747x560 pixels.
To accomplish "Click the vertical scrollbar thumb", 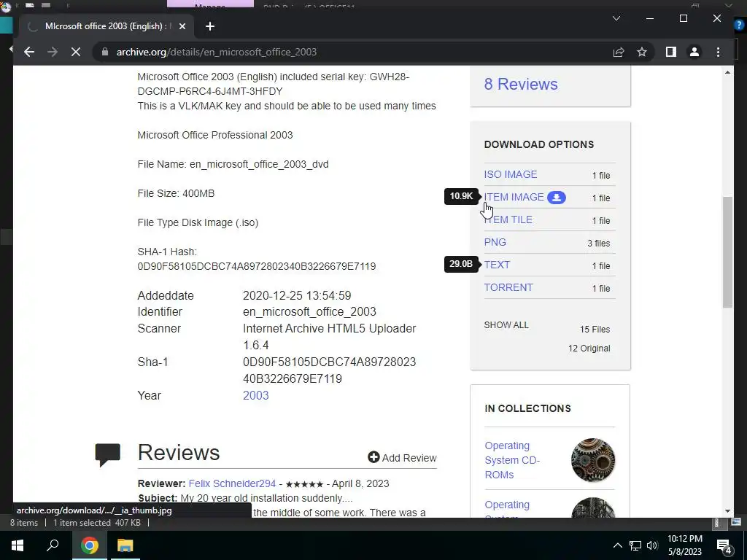I will 727,252.
